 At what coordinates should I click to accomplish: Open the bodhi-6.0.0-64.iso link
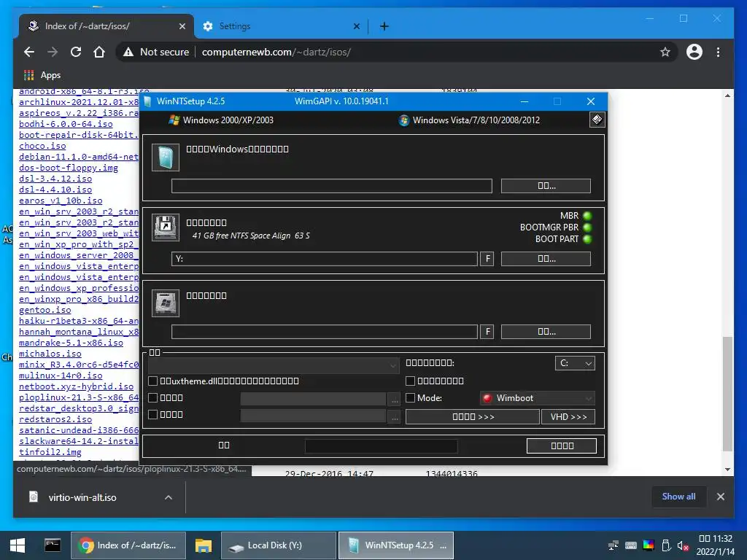point(66,124)
